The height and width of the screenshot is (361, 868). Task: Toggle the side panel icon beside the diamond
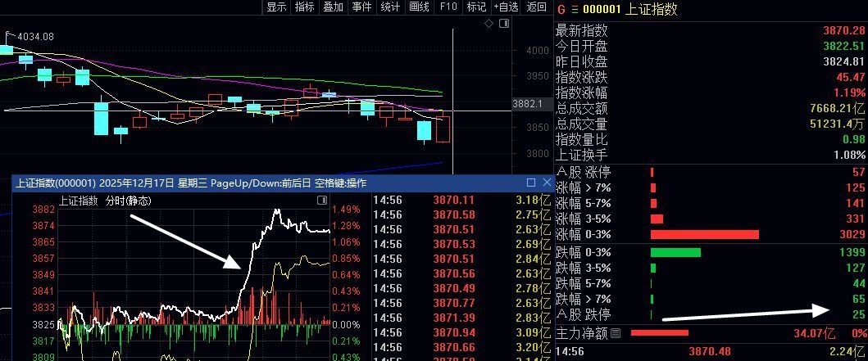502,24
